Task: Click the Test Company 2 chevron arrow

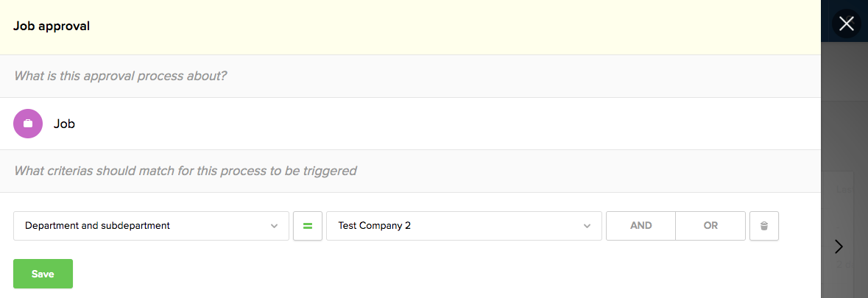Action: click(588, 226)
